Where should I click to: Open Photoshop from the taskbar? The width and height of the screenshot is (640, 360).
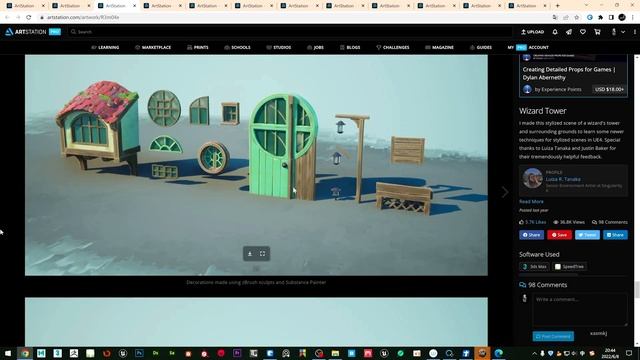(139, 353)
